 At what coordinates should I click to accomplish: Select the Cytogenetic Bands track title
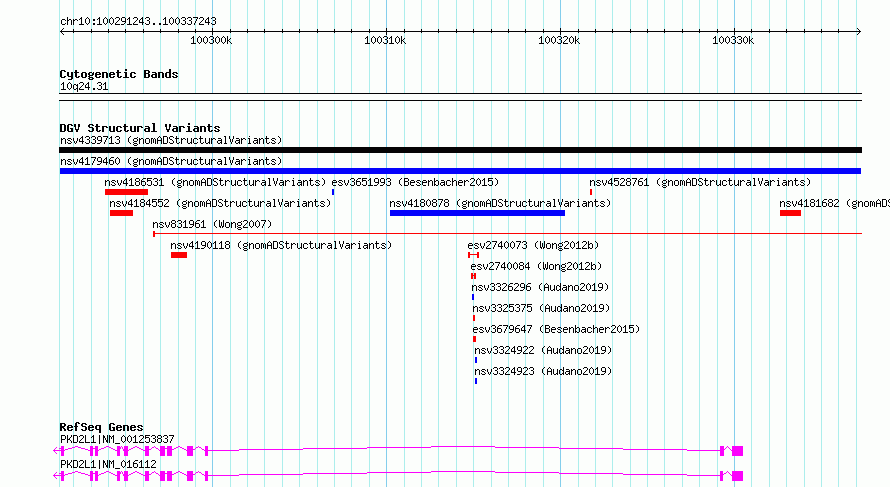(x=119, y=74)
